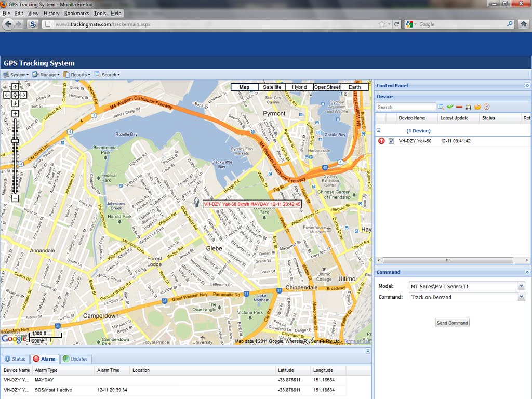Screen dimensions: 532x399
Task: Pan the map left with arrow
Action: 7,95
